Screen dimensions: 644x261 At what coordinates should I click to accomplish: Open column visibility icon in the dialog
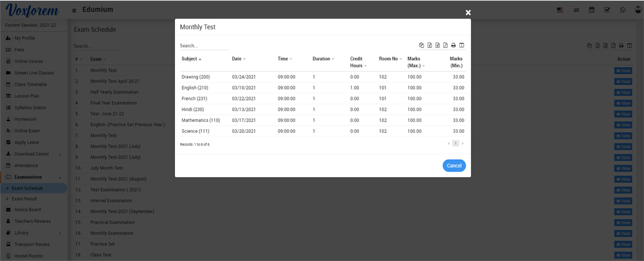click(x=461, y=46)
